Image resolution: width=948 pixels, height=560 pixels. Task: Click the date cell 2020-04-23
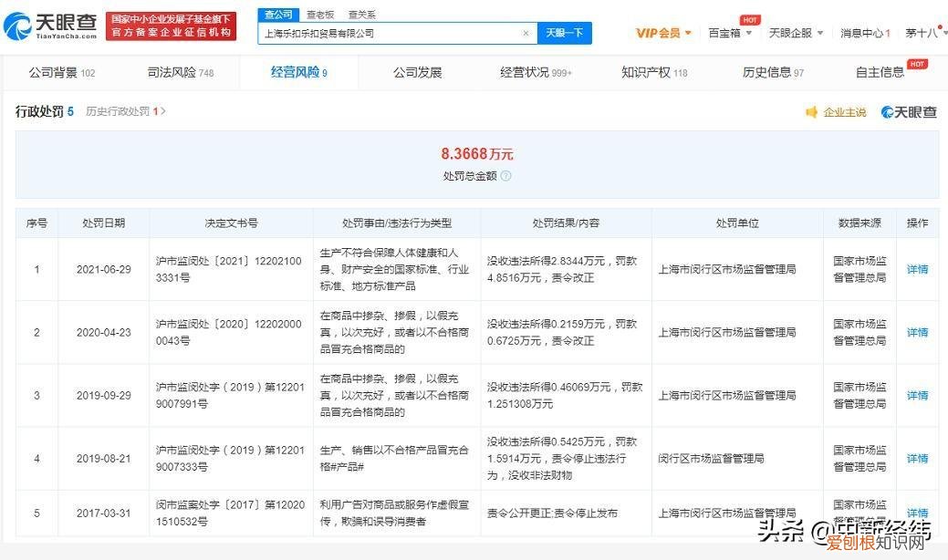[103, 332]
